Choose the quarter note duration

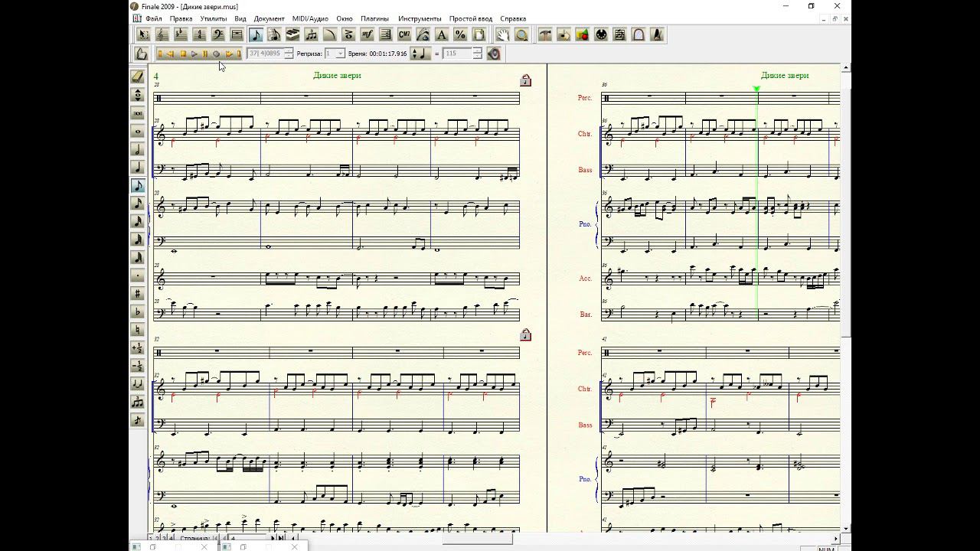[138, 168]
